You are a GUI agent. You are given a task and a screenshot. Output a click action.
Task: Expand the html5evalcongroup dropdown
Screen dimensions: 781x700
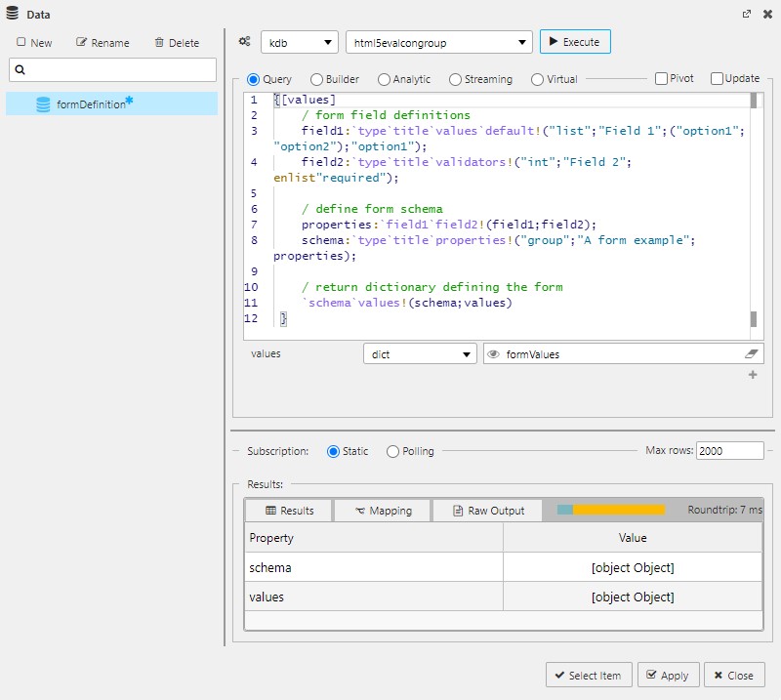point(438,42)
